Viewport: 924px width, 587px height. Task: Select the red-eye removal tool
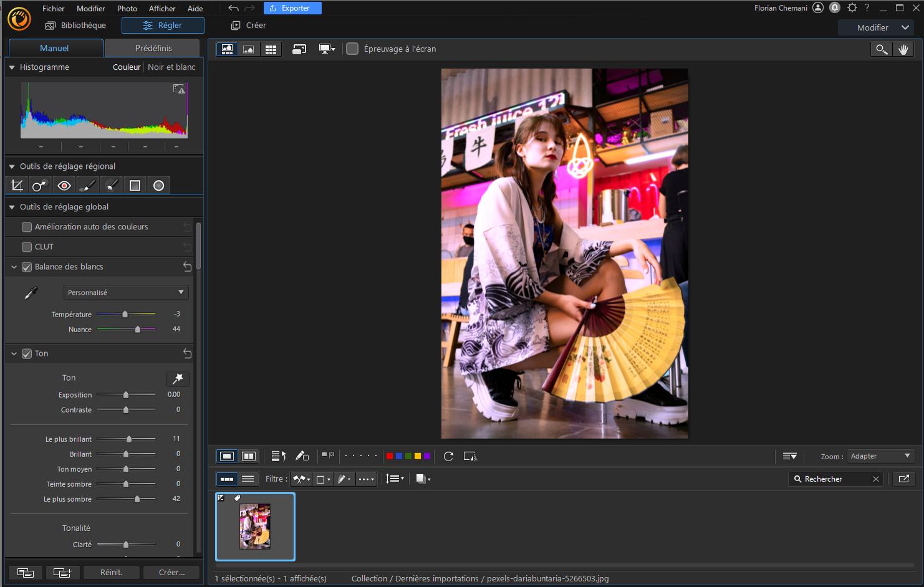[x=64, y=184]
